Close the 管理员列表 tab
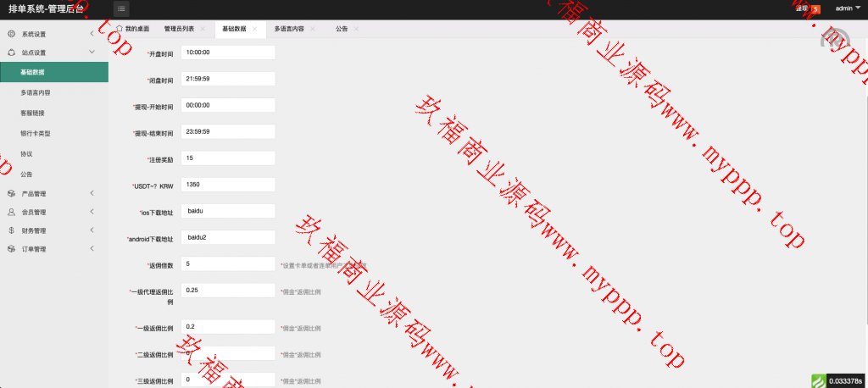The height and width of the screenshot is (388, 868). (202, 29)
